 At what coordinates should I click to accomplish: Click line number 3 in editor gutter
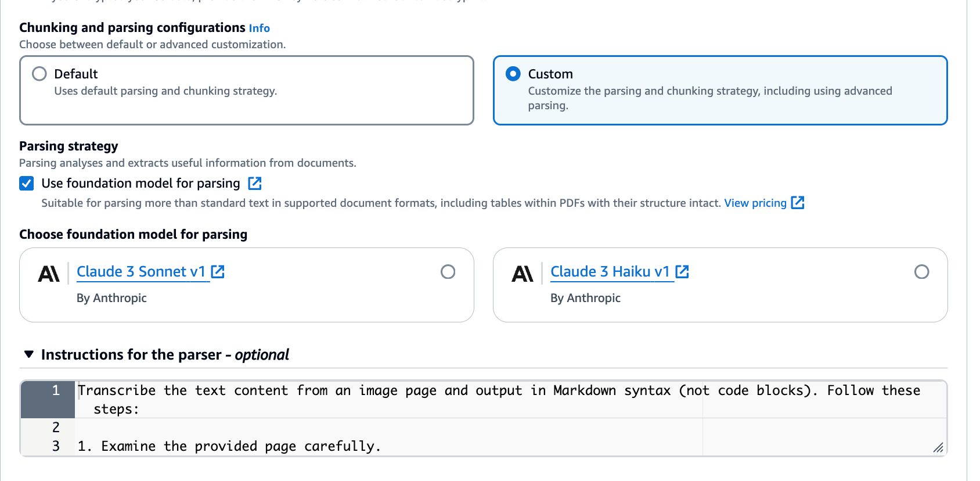click(56, 446)
